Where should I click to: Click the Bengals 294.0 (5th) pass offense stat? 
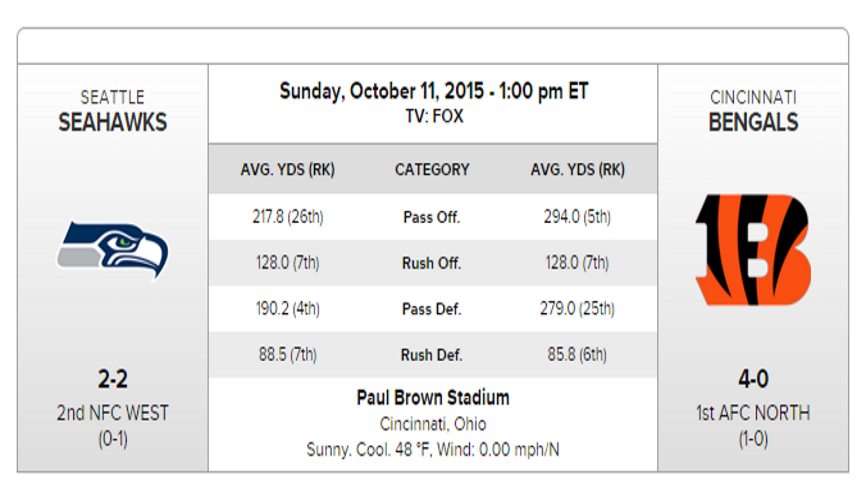pos(577,217)
